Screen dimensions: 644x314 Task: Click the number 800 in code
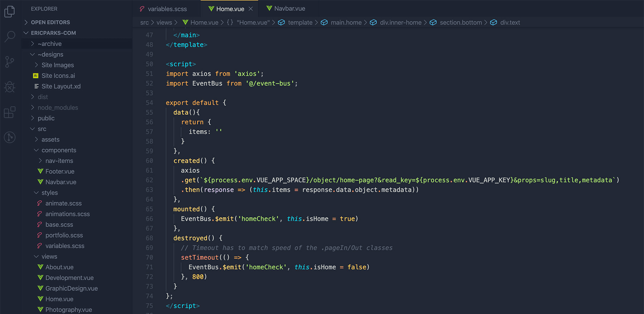(x=198, y=277)
